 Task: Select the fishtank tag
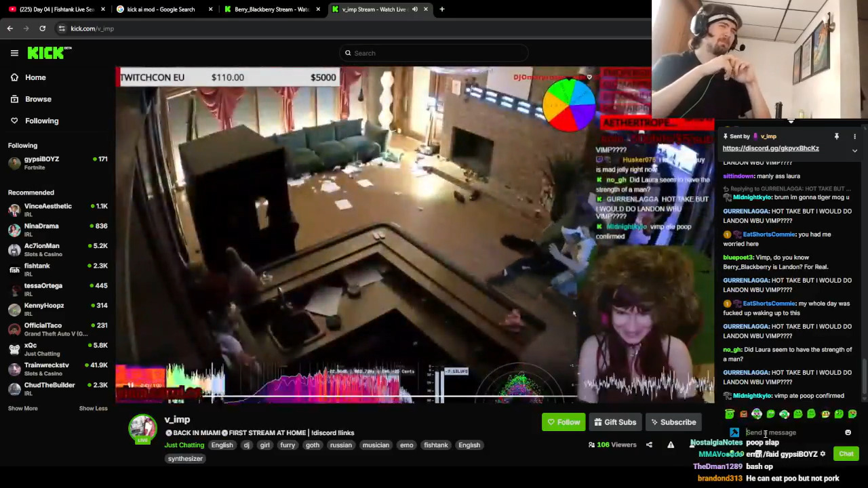point(436,445)
